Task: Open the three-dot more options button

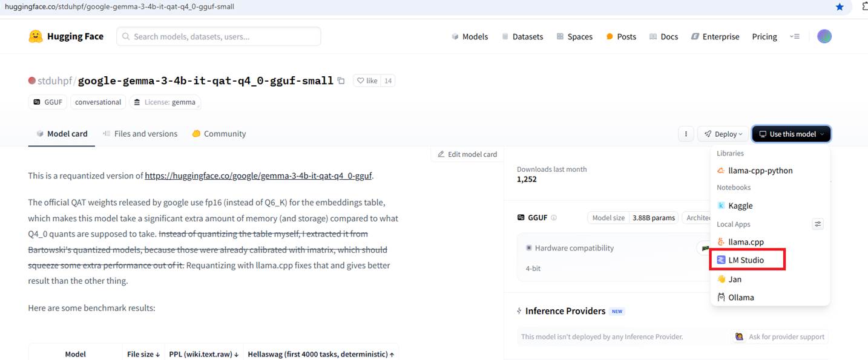Action: point(685,134)
